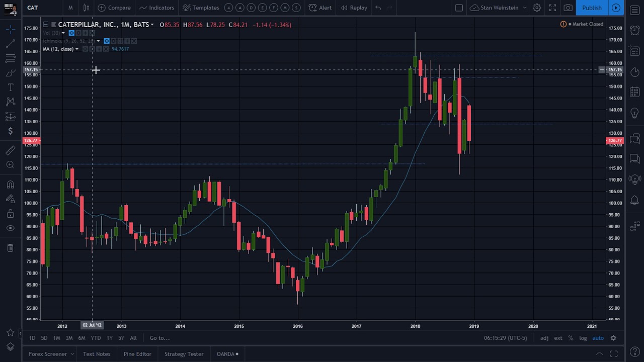The image size is (644, 362).
Task: Remove the Ichimoku indicator
Action: coord(134,41)
